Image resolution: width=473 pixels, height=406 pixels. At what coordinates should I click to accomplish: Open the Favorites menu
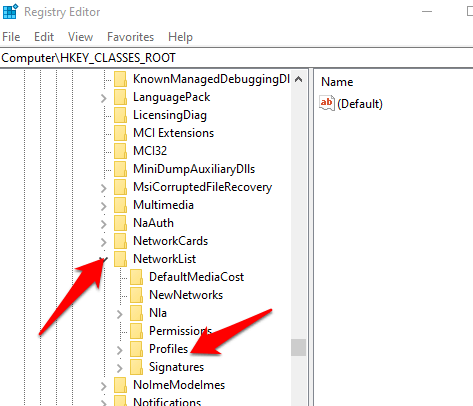point(130,37)
